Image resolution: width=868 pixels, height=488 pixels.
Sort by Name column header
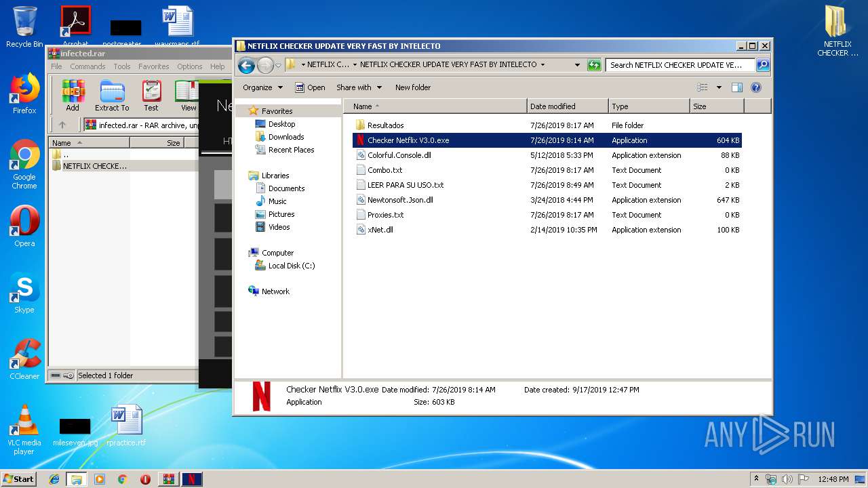coord(435,106)
